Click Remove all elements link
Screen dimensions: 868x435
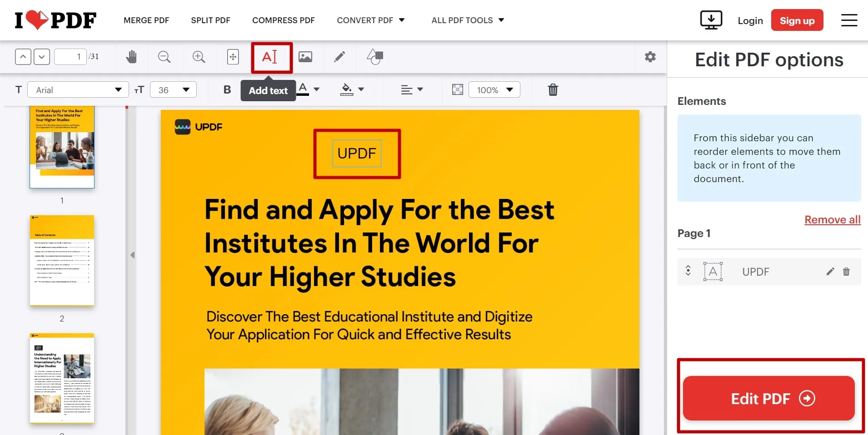pos(833,220)
